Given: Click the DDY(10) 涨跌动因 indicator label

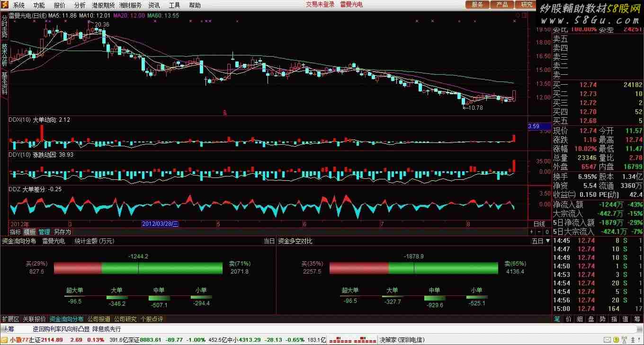Looking at the screenshot, I should pyautogui.click(x=41, y=155).
